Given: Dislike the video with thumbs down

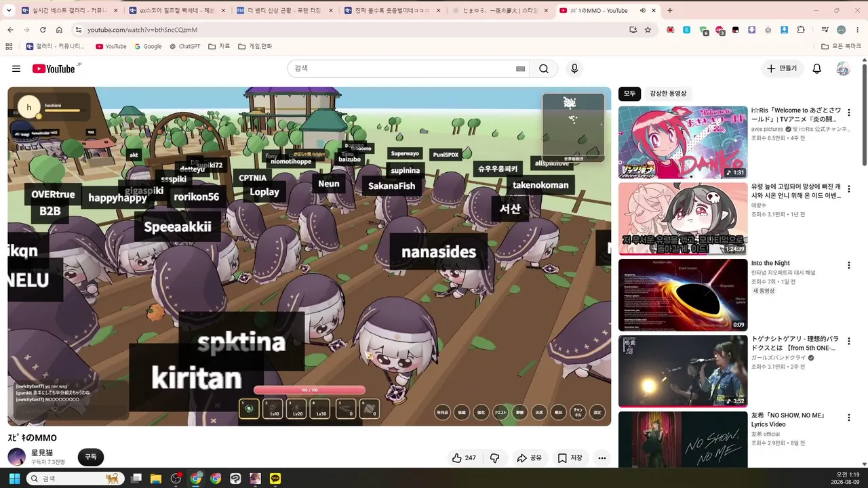Looking at the screenshot, I should (x=495, y=458).
